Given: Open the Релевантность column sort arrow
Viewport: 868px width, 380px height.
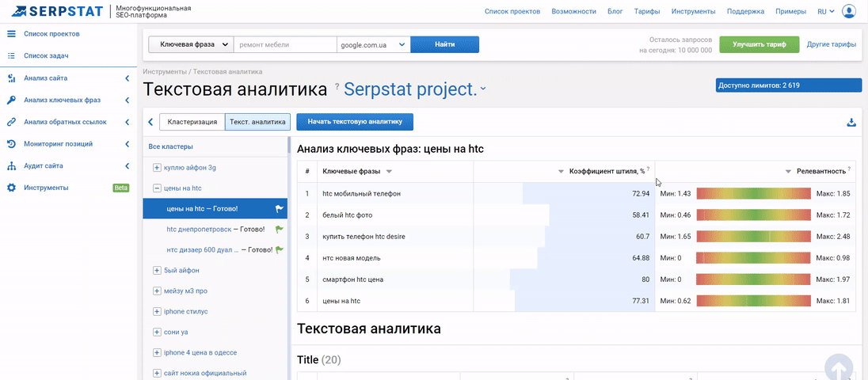Looking at the screenshot, I should pyautogui.click(x=788, y=172).
